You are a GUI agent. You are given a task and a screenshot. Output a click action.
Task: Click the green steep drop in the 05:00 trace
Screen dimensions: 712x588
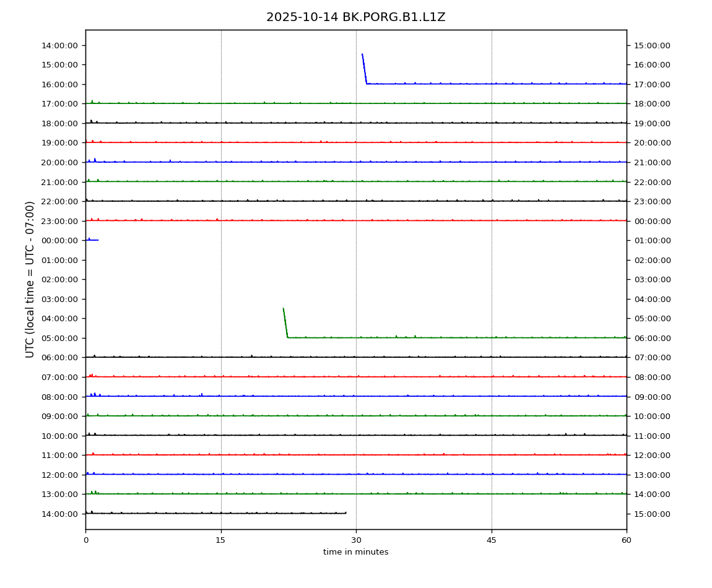coord(285,322)
